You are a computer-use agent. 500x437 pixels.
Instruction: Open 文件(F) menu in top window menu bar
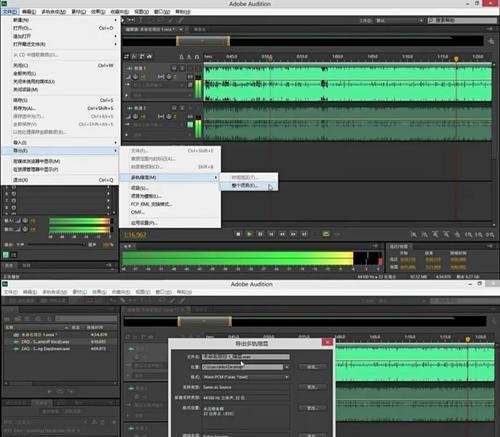(x=10, y=12)
